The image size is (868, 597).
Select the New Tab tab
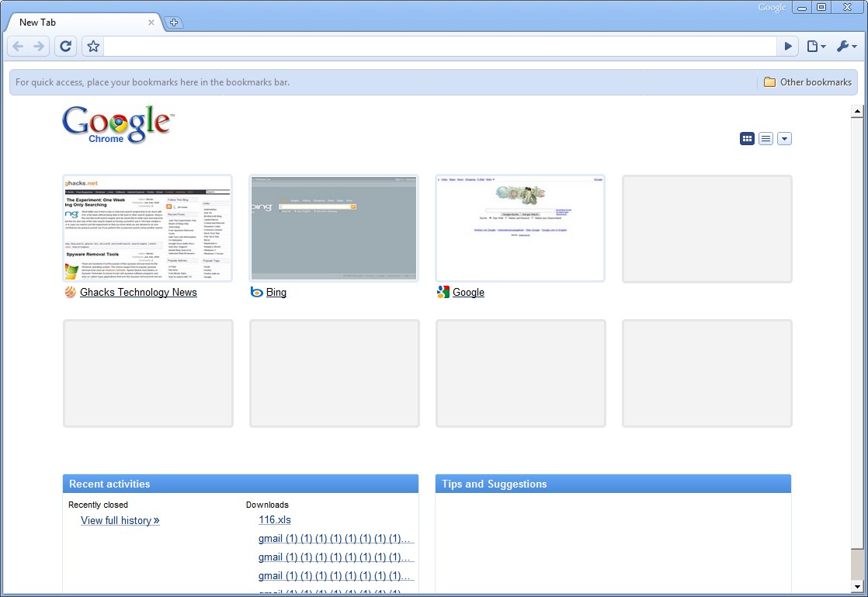[x=83, y=23]
